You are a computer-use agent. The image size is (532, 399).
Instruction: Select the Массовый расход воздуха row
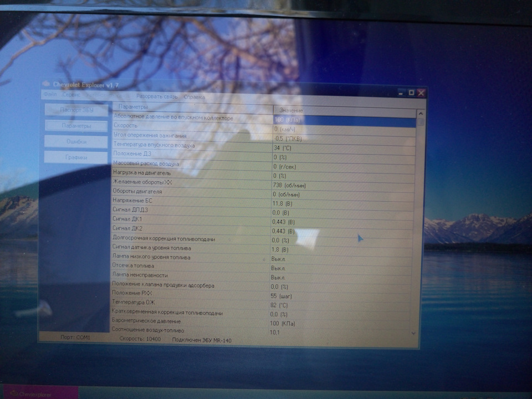[x=264, y=165]
